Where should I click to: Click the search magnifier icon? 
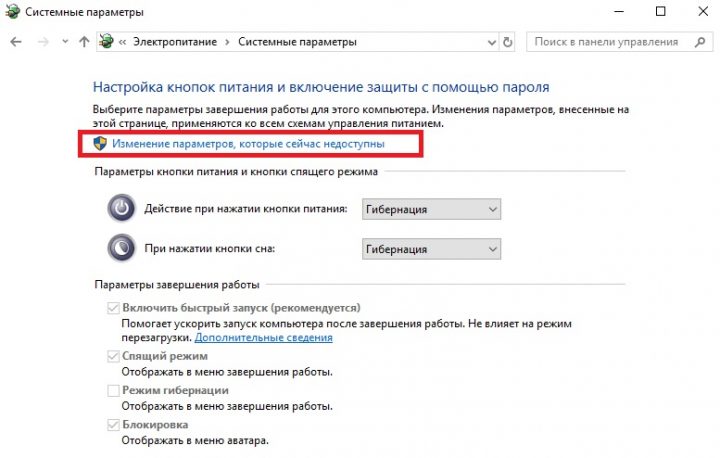click(698, 42)
